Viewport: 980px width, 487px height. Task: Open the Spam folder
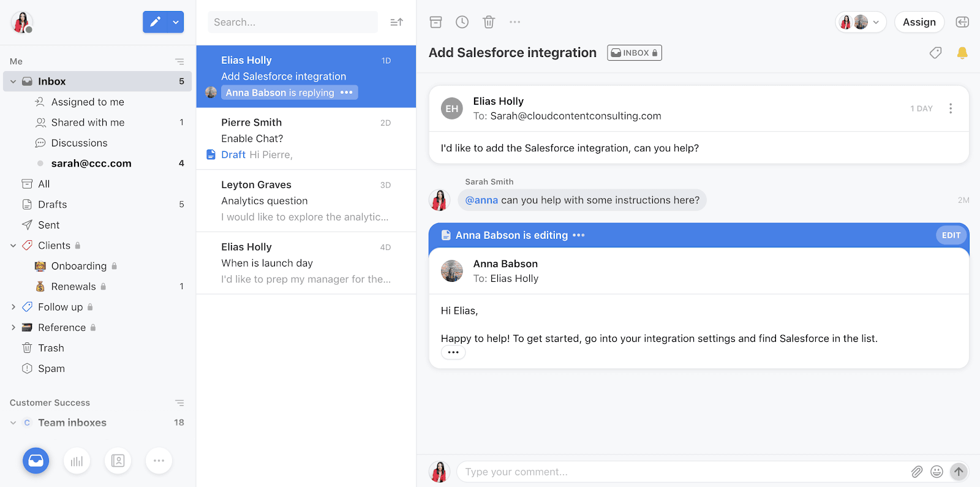pos(51,369)
